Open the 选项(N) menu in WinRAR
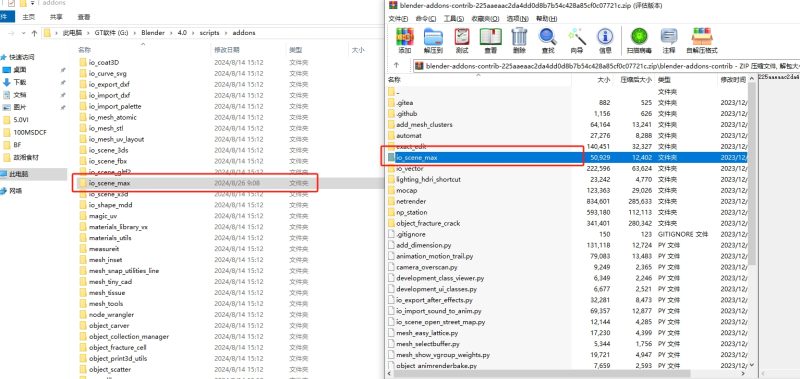This screenshot has width=800, height=379. (x=517, y=18)
